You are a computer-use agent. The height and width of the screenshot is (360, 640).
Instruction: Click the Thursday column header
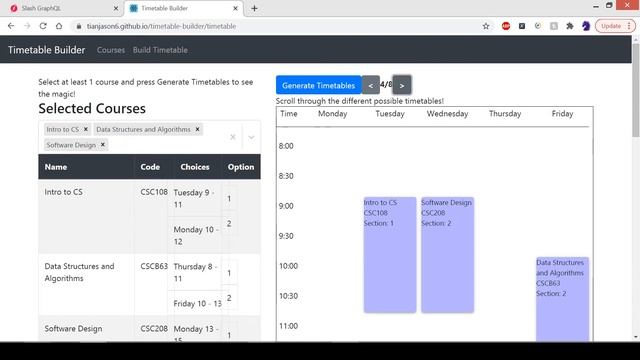tap(505, 113)
